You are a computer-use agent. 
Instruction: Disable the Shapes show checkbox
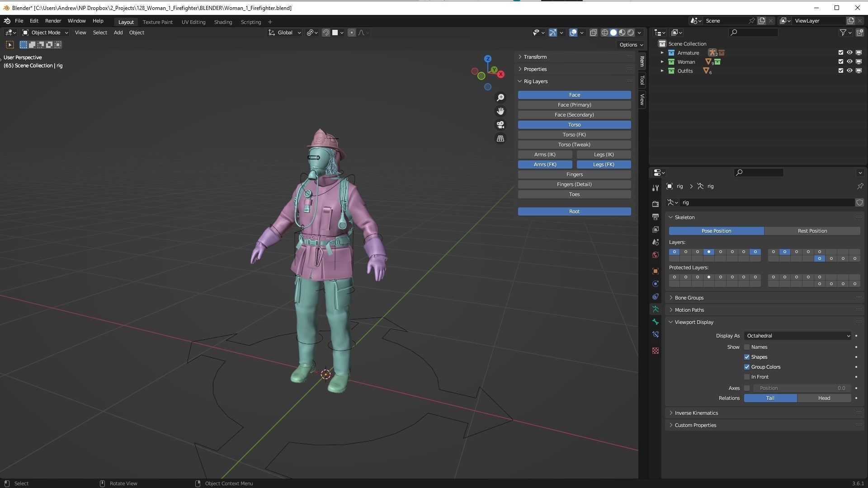coord(747,357)
